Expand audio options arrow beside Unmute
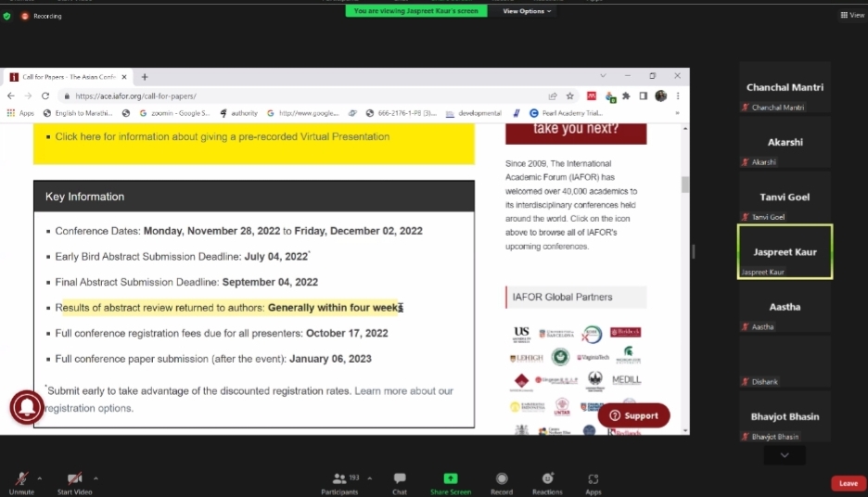Viewport: 868px width, 497px height. (x=39, y=478)
